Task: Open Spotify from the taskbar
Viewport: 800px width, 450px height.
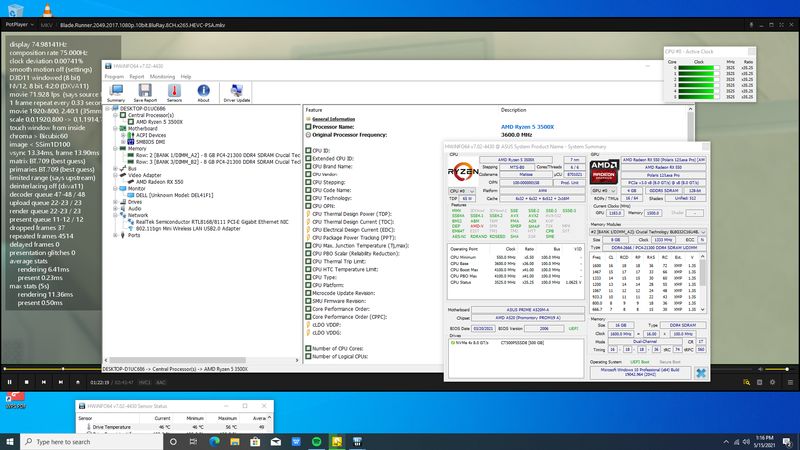Action: point(316,442)
